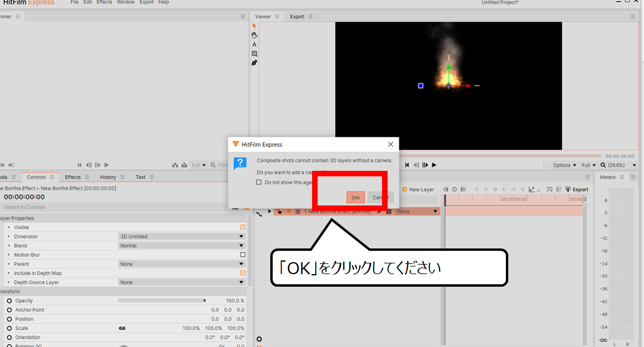Click the link icon beside Scale
This screenshot has height=347, width=644.
122,328
